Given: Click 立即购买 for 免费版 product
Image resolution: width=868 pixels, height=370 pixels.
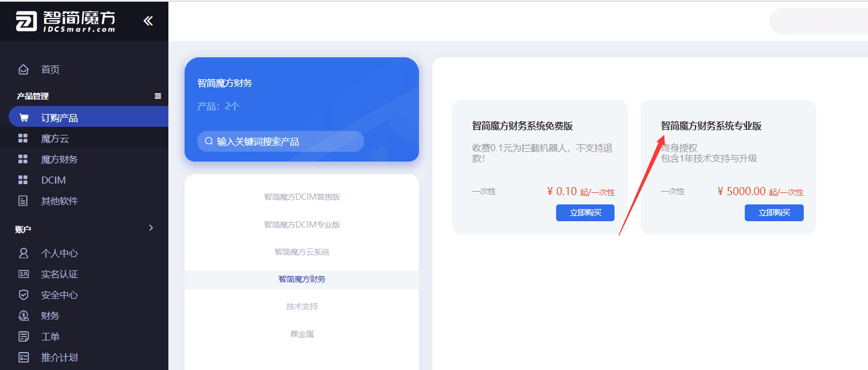Looking at the screenshot, I should coord(586,213).
